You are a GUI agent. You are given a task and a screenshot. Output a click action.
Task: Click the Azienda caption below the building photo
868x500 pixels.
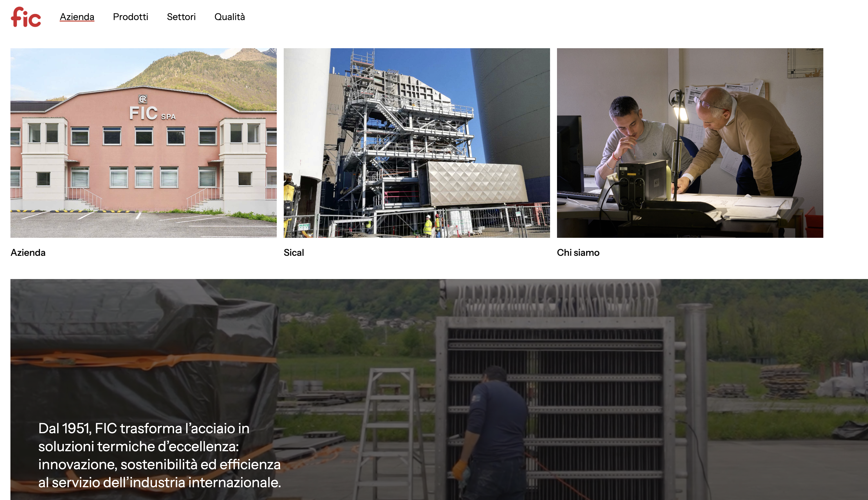point(28,252)
